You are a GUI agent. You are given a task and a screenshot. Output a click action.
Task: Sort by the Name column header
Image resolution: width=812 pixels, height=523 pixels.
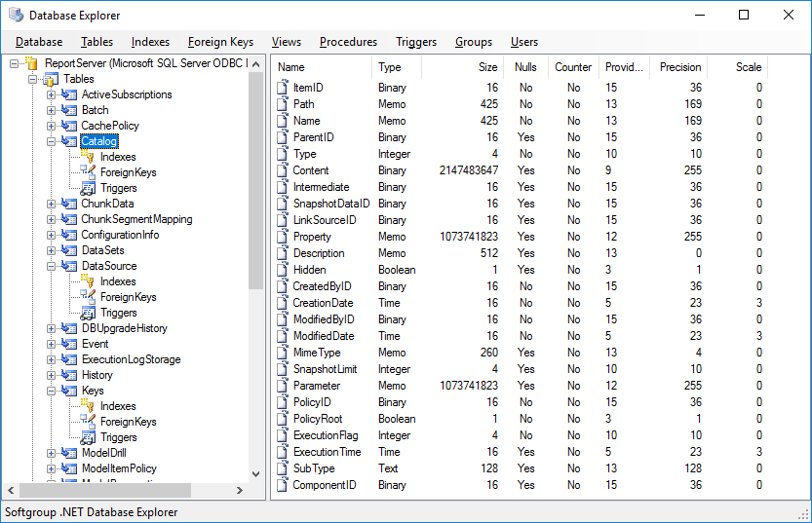coord(322,67)
